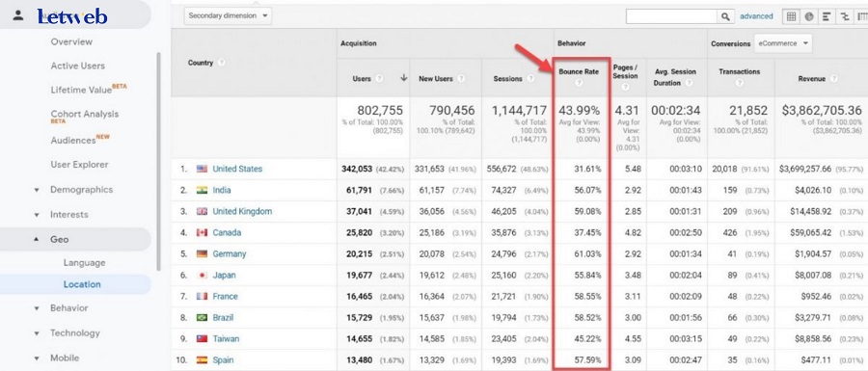Open the Brazil country link

pyautogui.click(x=223, y=317)
